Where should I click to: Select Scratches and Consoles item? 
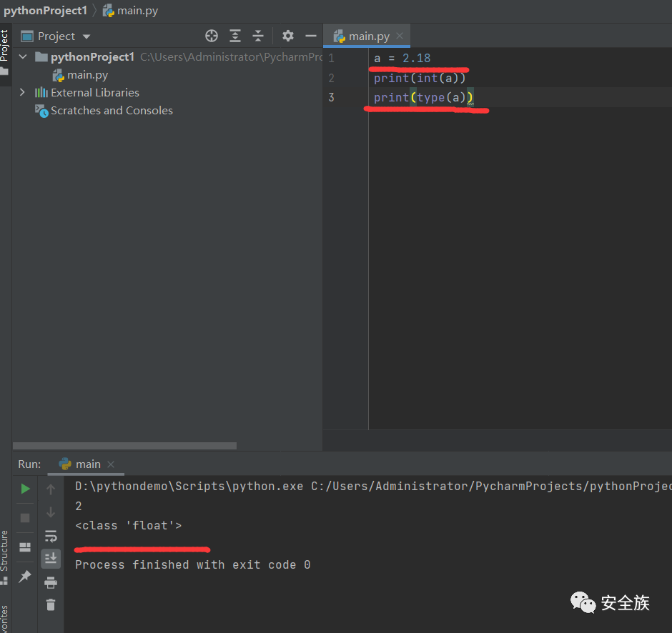(112, 111)
